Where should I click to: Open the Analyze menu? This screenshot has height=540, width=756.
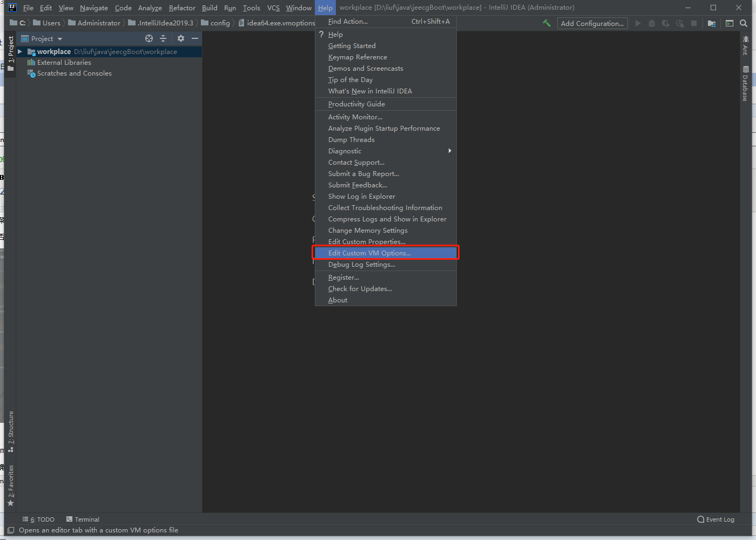(150, 8)
